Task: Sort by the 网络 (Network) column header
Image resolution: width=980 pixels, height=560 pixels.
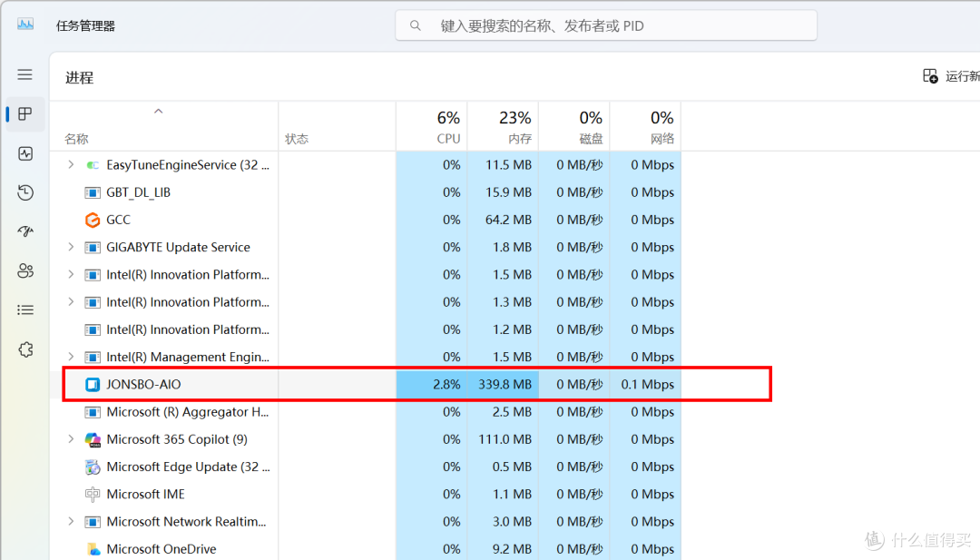Action: [x=646, y=126]
